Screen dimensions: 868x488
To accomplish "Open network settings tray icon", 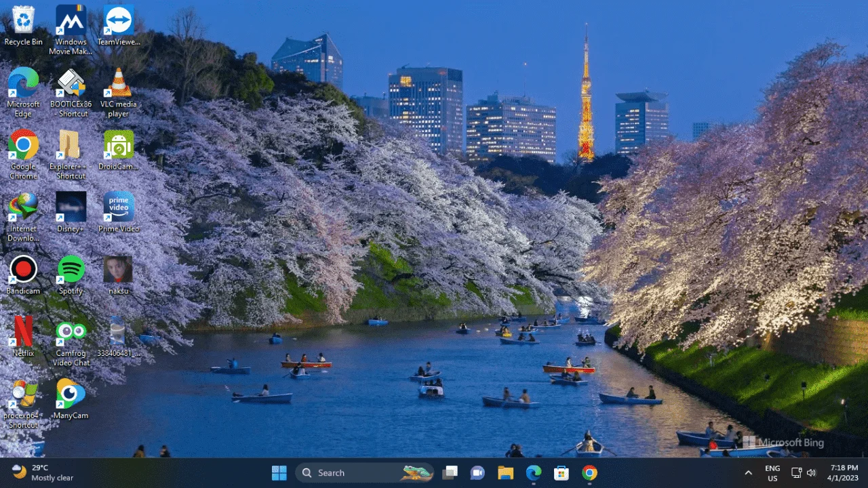I will tap(797, 472).
